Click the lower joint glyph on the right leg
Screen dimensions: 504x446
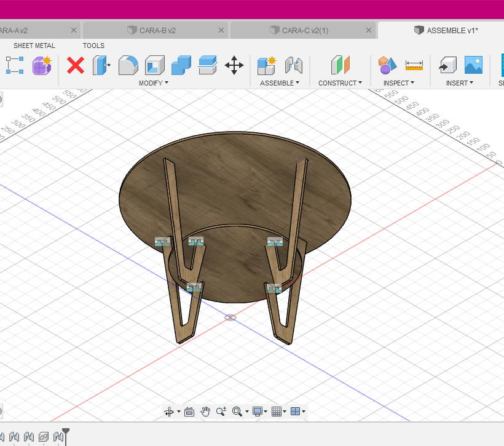(x=274, y=287)
